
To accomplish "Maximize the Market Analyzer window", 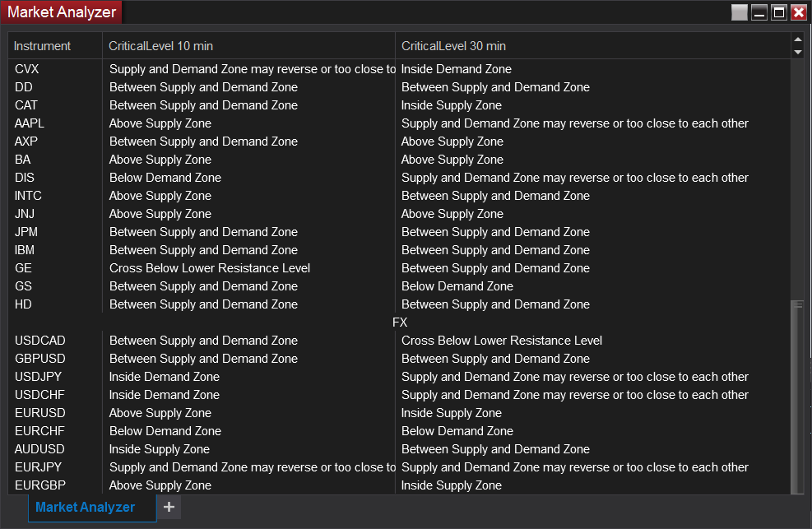I will pos(779,12).
